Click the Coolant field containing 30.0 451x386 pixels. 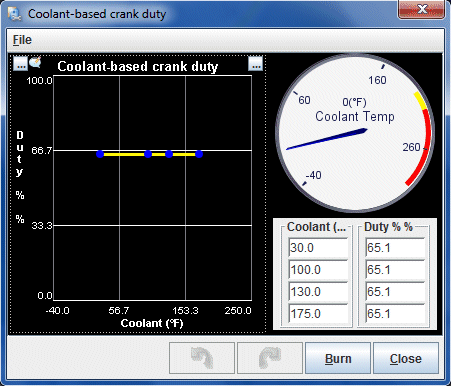tap(318, 247)
